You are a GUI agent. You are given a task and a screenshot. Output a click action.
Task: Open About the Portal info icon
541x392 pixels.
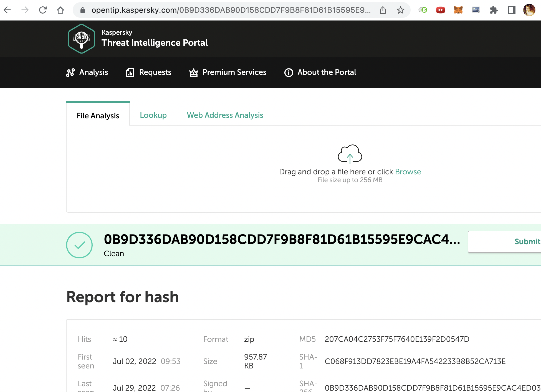(x=289, y=72)
